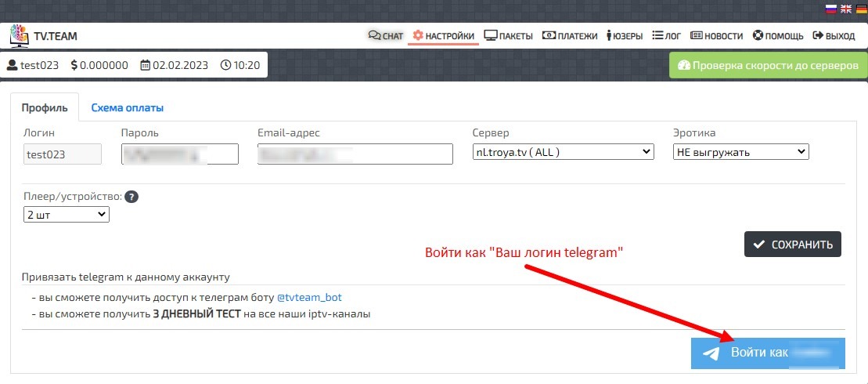
Task: Expand the Сервер dropdown nl.troya.tv
Action: 563,152
